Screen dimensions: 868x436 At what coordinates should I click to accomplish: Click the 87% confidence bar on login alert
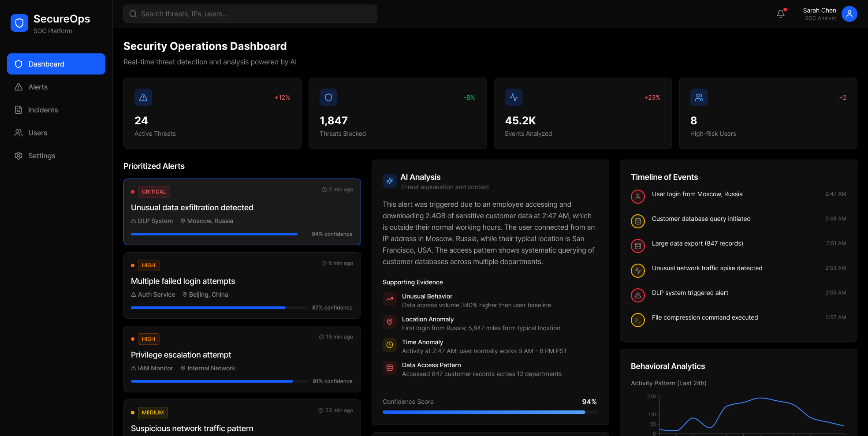[x=220, y=308]
